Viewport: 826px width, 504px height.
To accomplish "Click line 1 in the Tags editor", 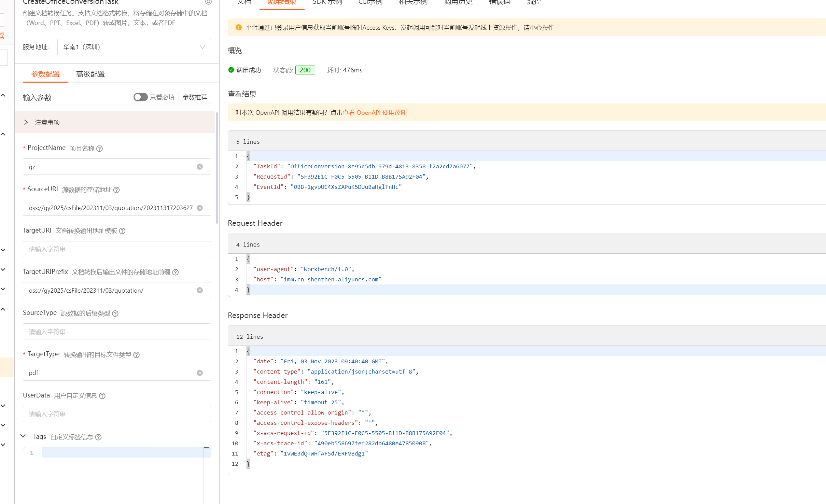I will 122,453.
